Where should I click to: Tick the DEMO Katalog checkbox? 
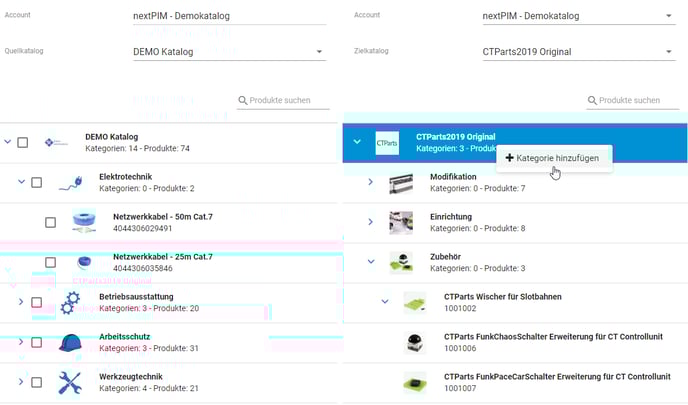[x=23, y=143]
